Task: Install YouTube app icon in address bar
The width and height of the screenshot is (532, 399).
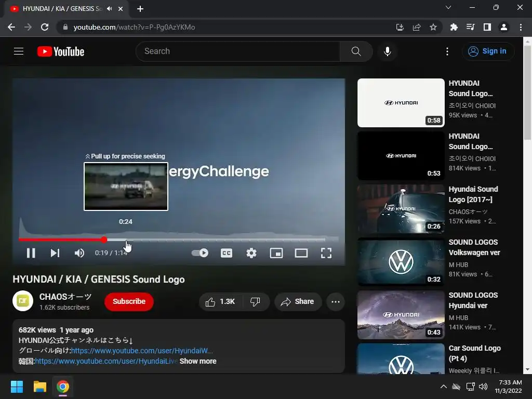Action: click(400, 27)
